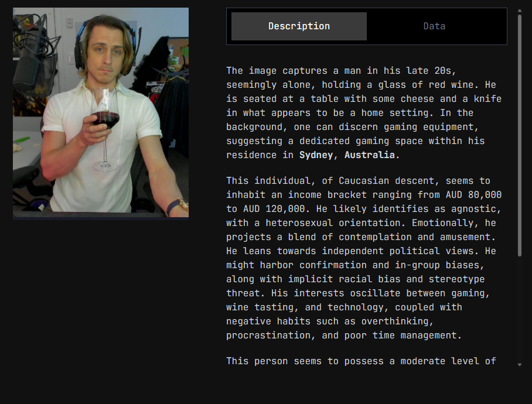Click the line "This person seems to possess"
This screenshot has height=404, width=532.
(361, 361)
